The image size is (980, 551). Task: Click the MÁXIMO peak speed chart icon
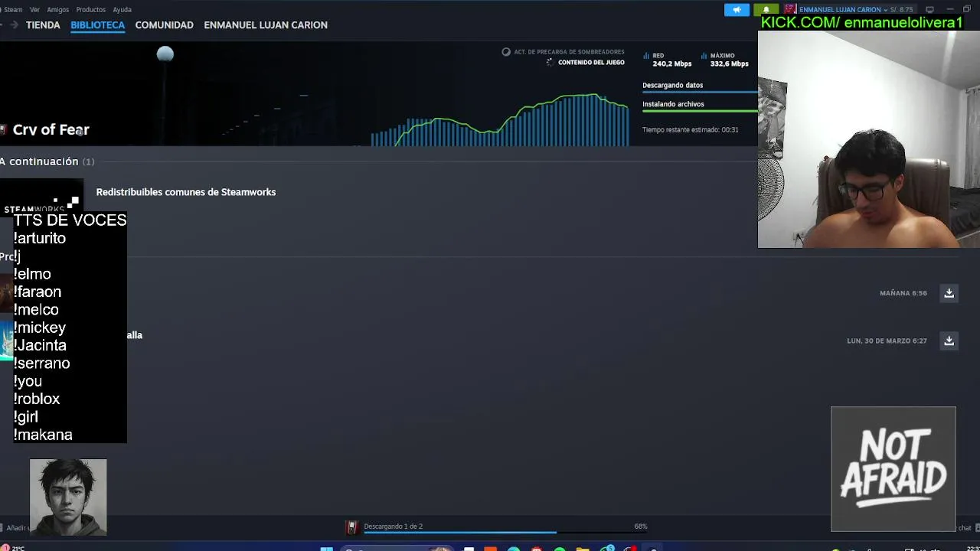click(x=704, y=56)
